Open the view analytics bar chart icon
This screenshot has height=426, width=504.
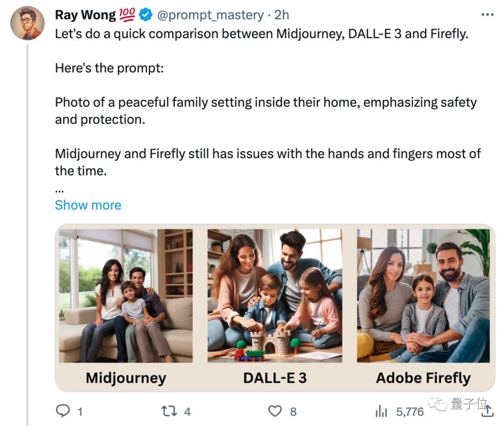point(382,411)
